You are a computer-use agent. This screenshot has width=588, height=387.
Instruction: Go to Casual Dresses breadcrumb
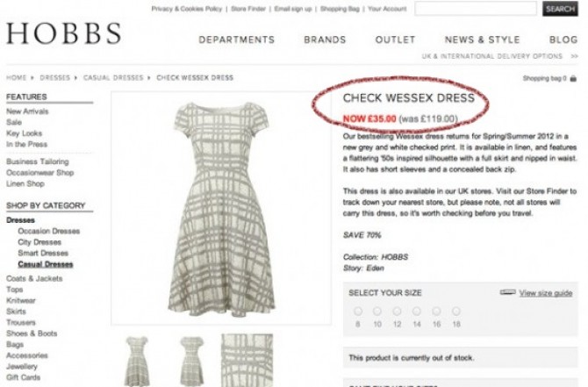tap(113, 77)
